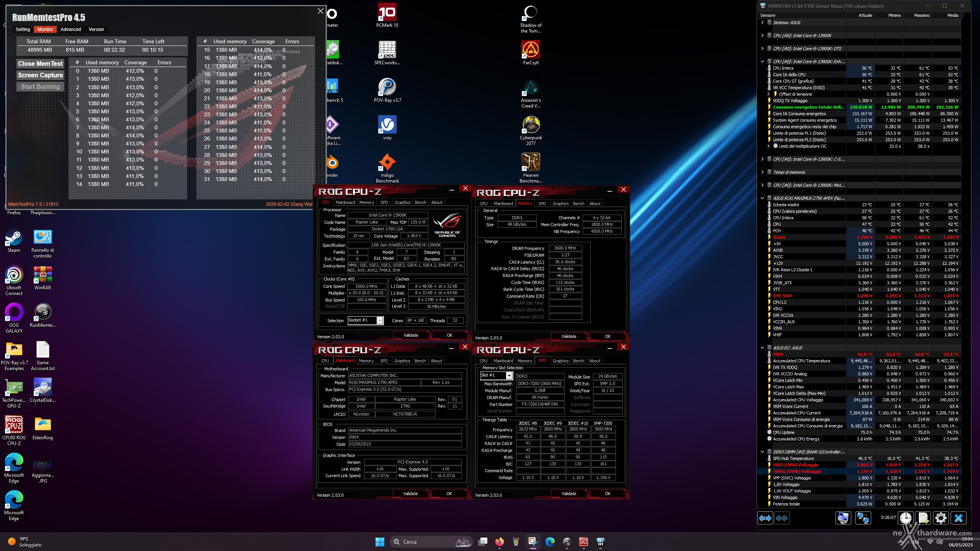Open CrystalDisk desktop shortcut
980x551 pixels.
(42, 390)
